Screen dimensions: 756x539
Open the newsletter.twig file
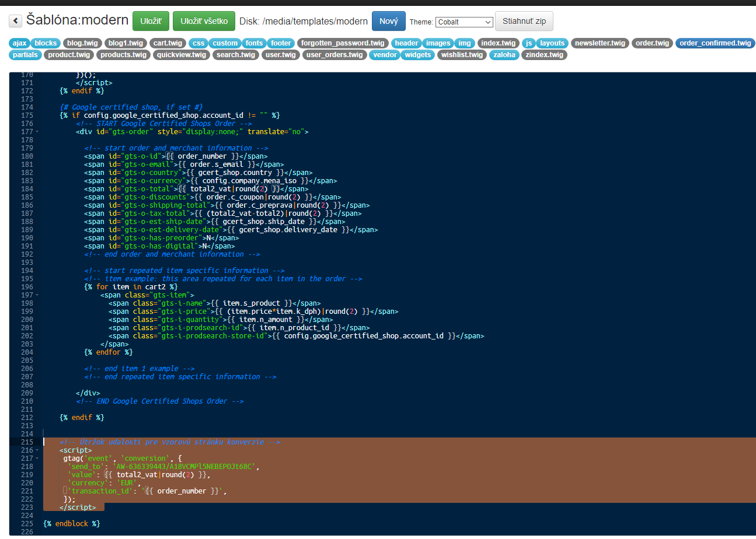600,43
